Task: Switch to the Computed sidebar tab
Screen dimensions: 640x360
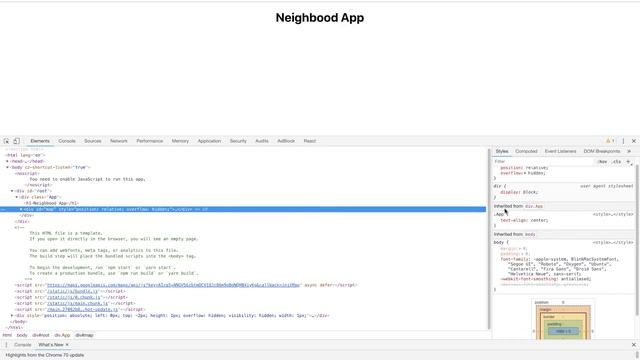Action: pyautogui.click(x=526, y=151)
